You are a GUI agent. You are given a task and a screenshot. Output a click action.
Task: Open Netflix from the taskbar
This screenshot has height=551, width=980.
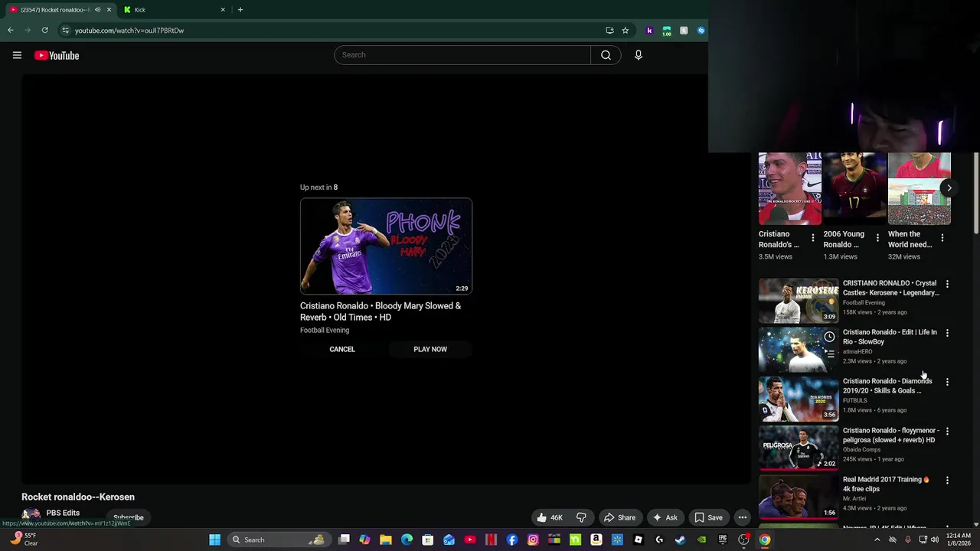pos(491,540)
